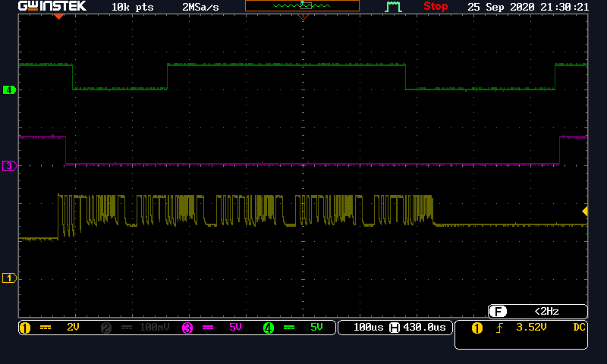607x364 pixels.
Task: Click the channel 1 2V scale value
Action: click(73, 328)
